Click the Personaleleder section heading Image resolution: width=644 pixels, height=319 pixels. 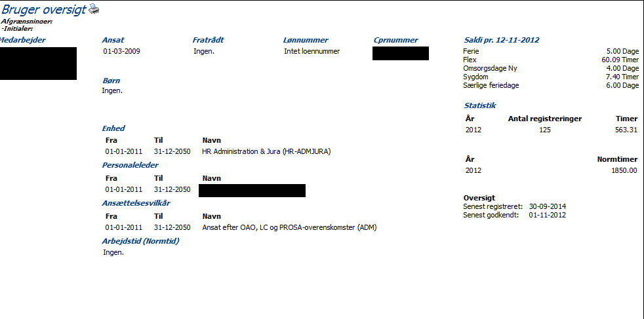(130, 165)
